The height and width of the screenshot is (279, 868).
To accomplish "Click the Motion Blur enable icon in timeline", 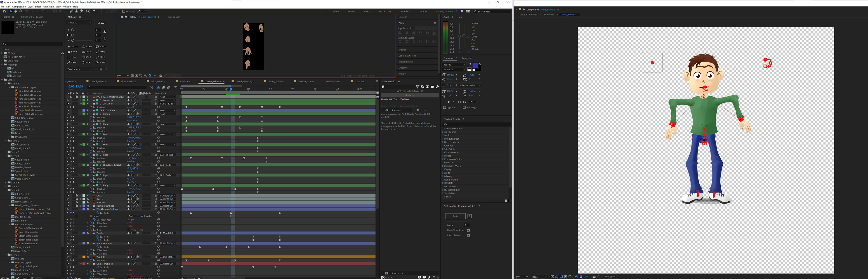I will pos(168,88).
